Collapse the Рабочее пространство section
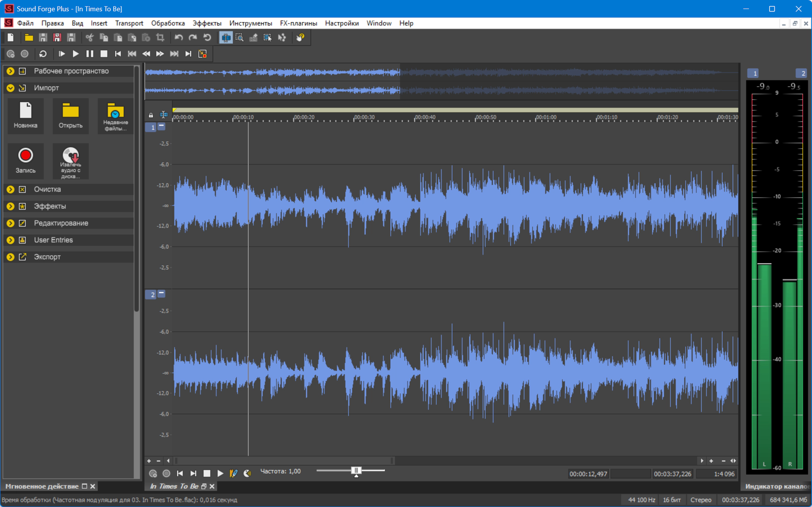This screenshot has width=812, height=507. tap(11, 71)
